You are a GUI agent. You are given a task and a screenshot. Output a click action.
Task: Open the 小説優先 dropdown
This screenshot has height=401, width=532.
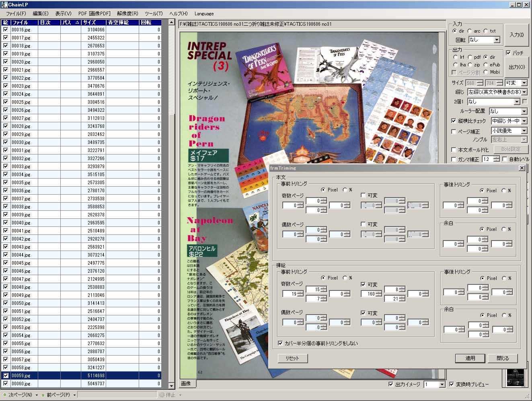(x=524, y=131)
